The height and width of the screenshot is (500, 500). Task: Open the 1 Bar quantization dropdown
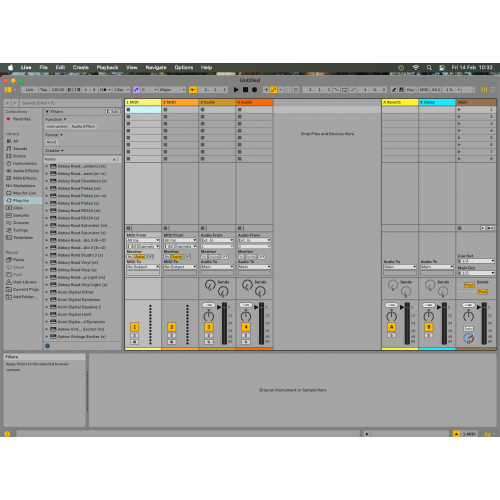(x=121, y=90)
